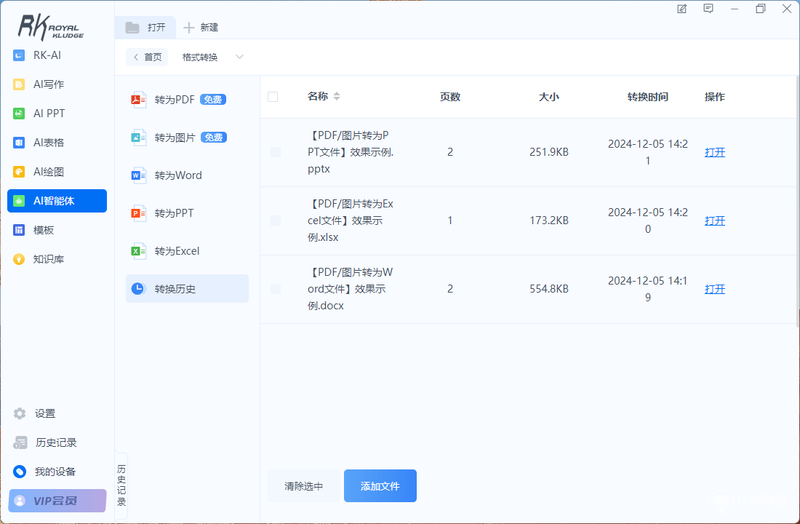Expand the vertical 历史记录 side panel

point(121,485)
